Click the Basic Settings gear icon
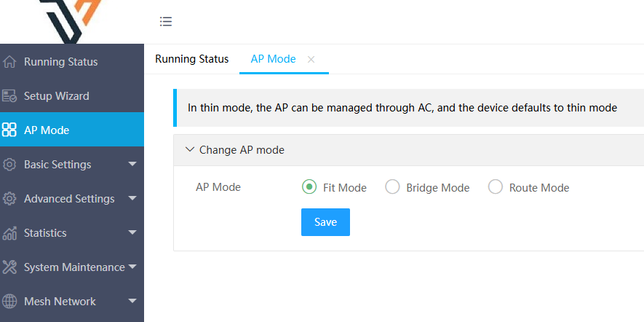The height and width of the screenshot is (322, 644). [9, 165]
